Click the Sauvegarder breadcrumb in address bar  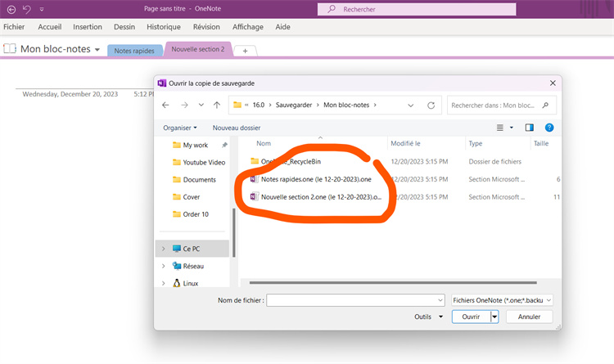[x=294, y=105]
